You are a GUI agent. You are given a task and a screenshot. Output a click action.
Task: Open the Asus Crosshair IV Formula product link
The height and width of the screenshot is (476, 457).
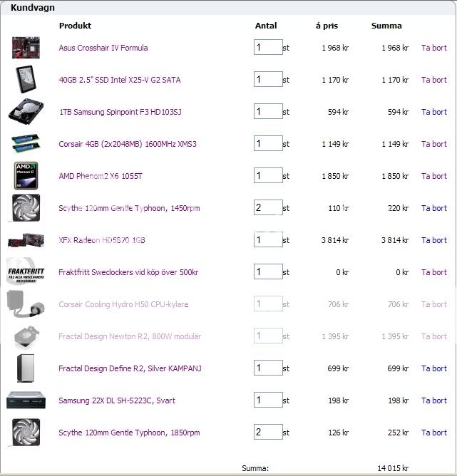(x=103, y=48)
